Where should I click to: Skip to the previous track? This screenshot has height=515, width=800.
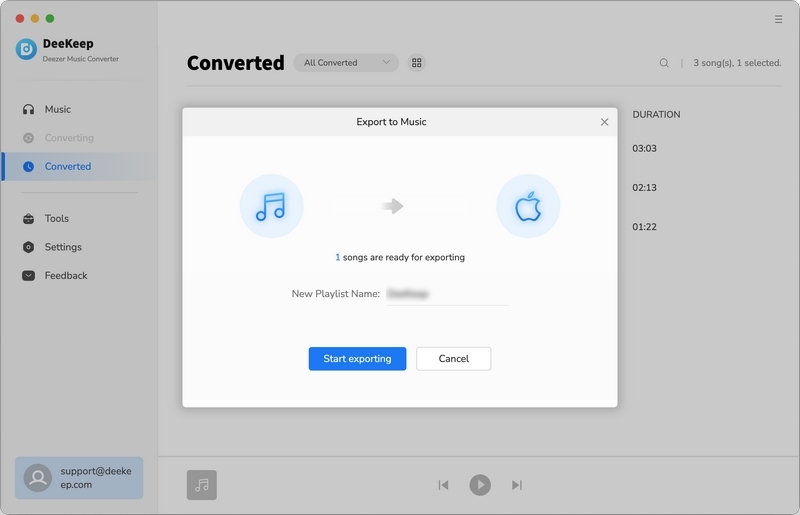coord(443,485)
